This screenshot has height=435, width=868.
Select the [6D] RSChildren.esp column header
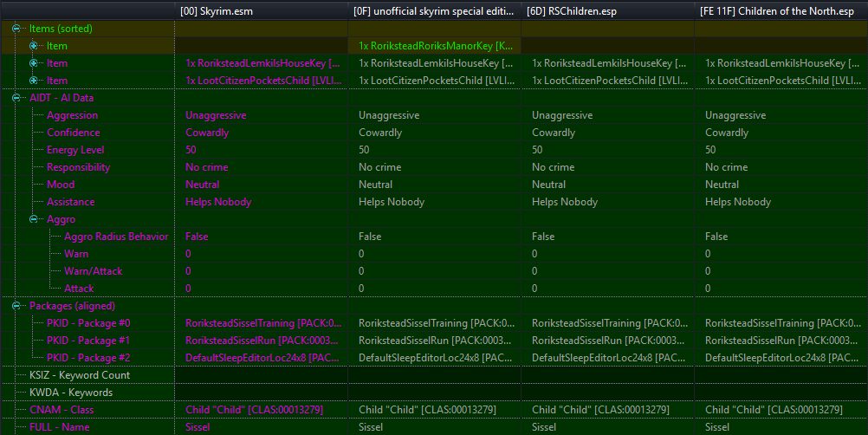click(x=608, y=11)
